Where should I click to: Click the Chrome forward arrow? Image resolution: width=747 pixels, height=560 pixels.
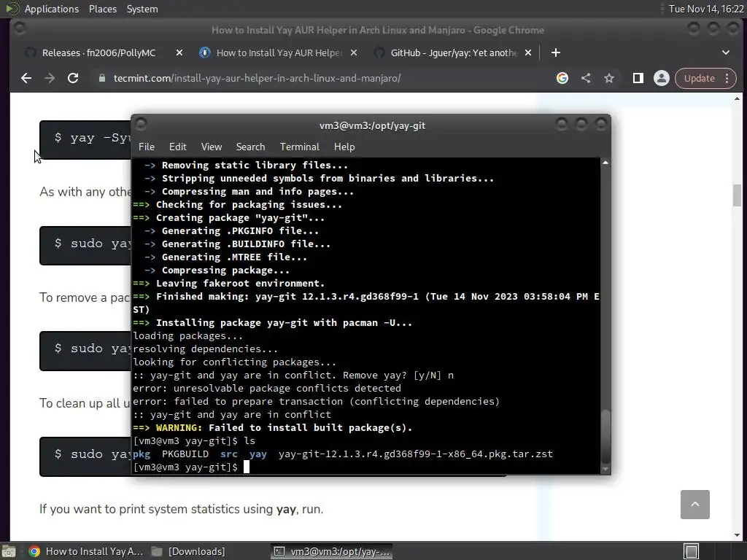(x=50, y=78)
